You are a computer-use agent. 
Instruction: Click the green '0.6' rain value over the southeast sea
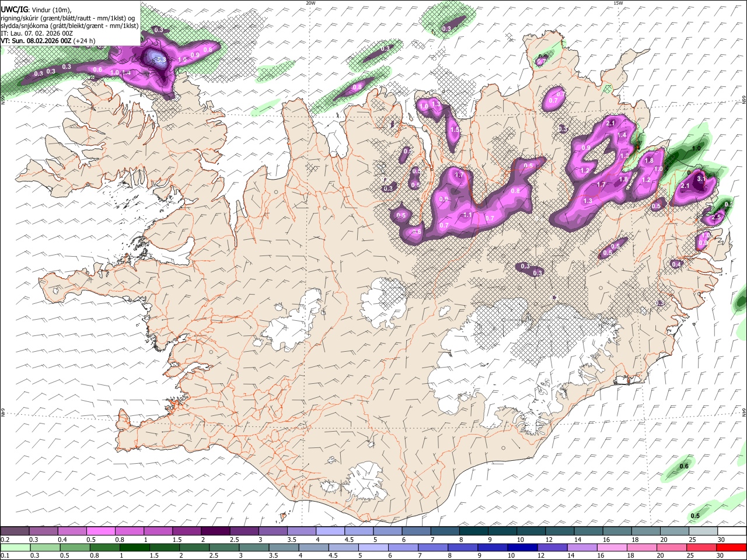click(x=684, y=466)
